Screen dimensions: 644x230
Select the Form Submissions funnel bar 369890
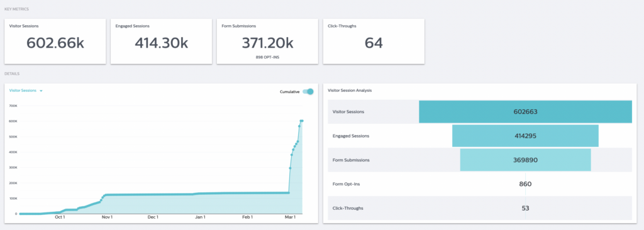[525, 160]
